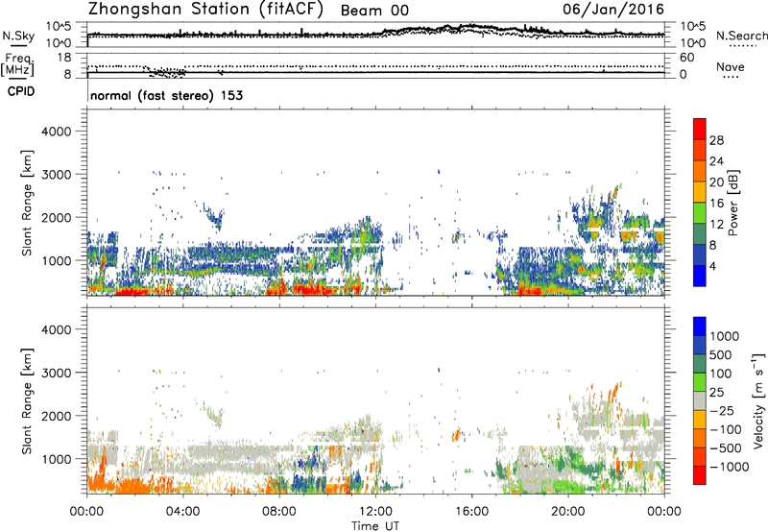
Task: Click the "Zhongshan Station (fitACF)" plot title
Action: point(205,10)
